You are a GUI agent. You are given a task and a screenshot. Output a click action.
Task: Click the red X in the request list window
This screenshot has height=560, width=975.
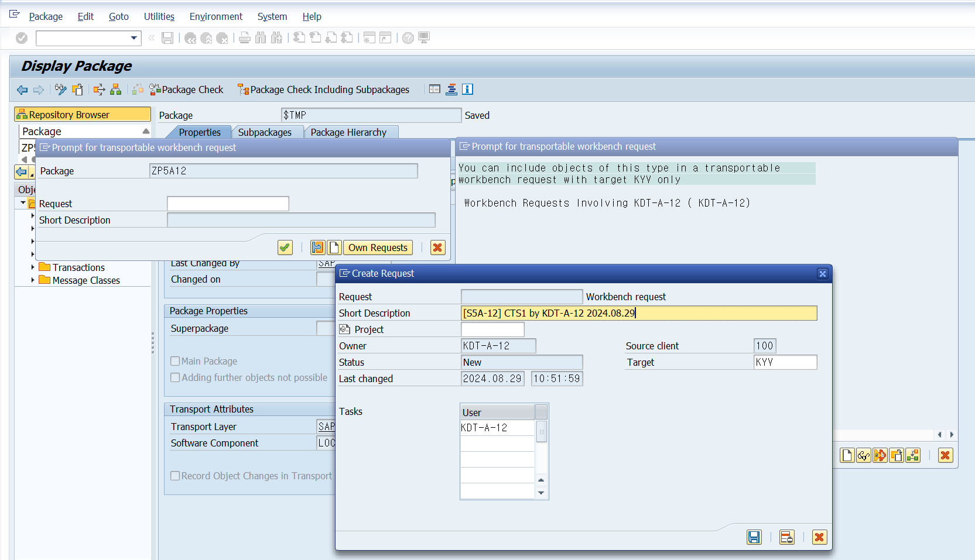click(x=946, y=455)
